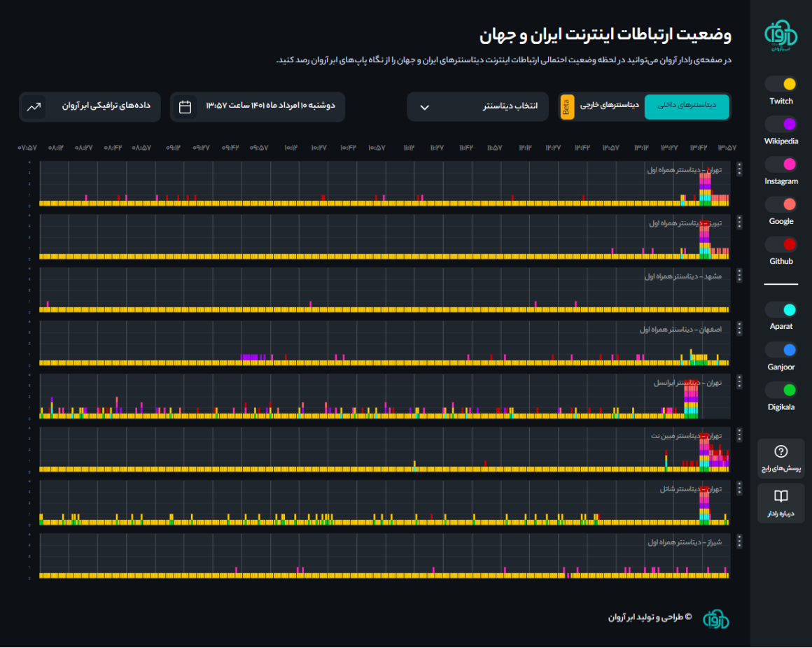Toggle the Twitch service switch
This screenshot has height=648, width=812.
[x=781, y=84]
